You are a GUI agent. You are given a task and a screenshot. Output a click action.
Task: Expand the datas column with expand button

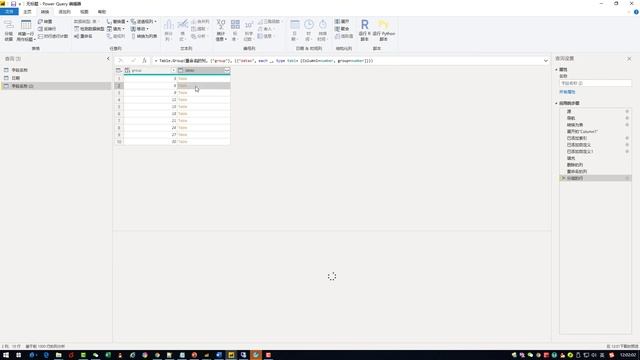227,70
